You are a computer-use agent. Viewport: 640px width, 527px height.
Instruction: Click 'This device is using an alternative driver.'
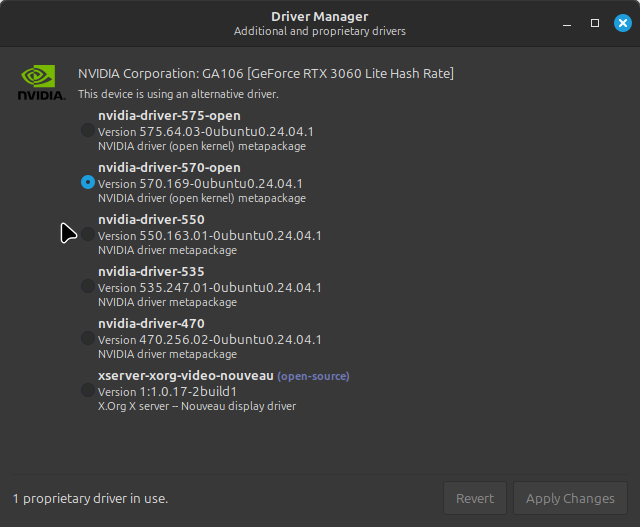click(178, 94)
